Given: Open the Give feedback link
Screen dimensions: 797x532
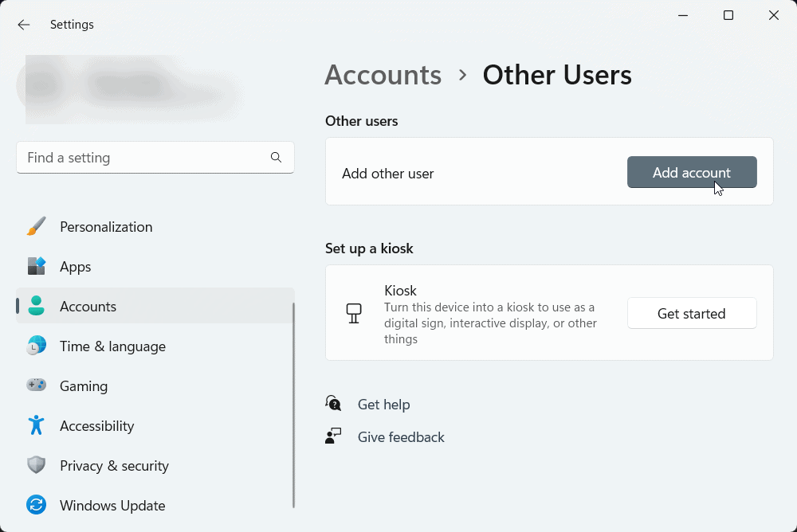Looking at the screenshot, I should coord(401,437).
